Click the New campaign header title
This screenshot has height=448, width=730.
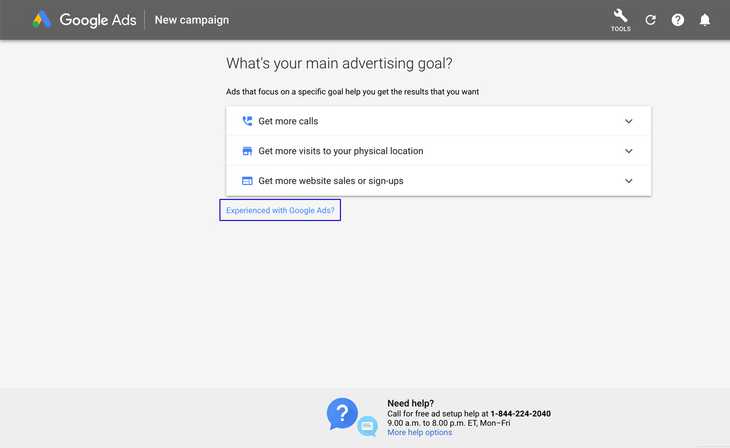point(191,20)
